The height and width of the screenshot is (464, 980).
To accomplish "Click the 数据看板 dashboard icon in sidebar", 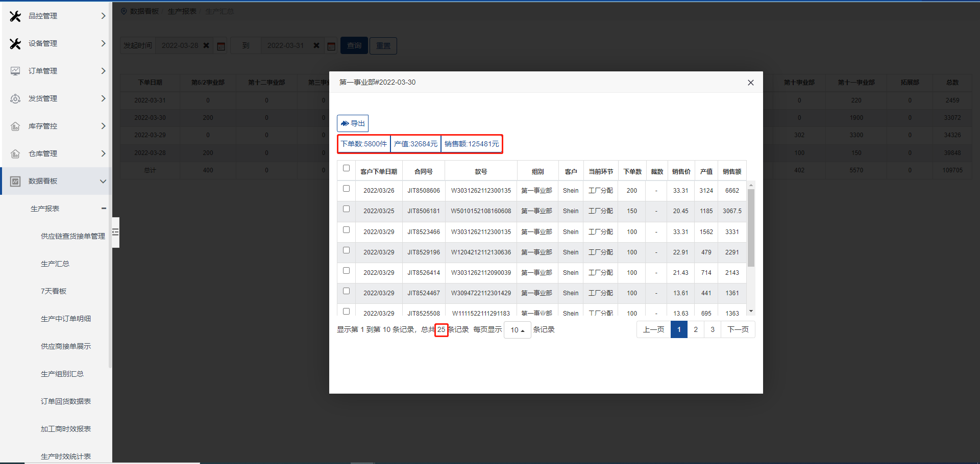I will tap(15, 181).
